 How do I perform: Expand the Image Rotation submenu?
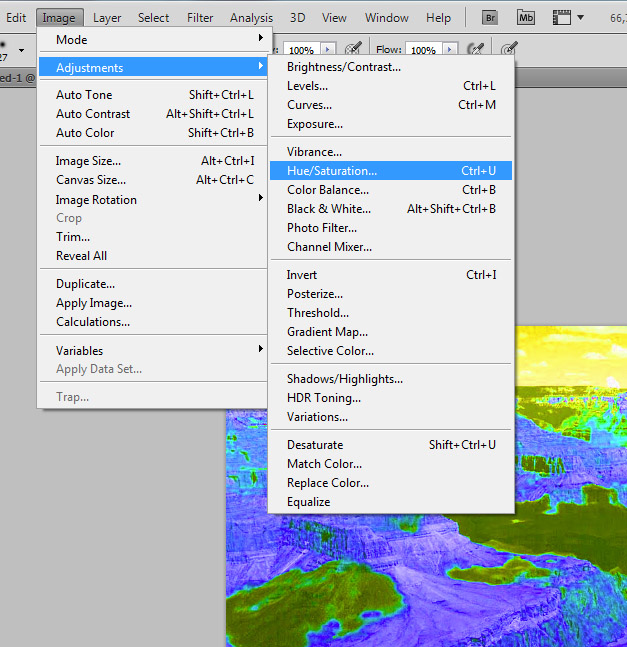(x=153, y=200)
